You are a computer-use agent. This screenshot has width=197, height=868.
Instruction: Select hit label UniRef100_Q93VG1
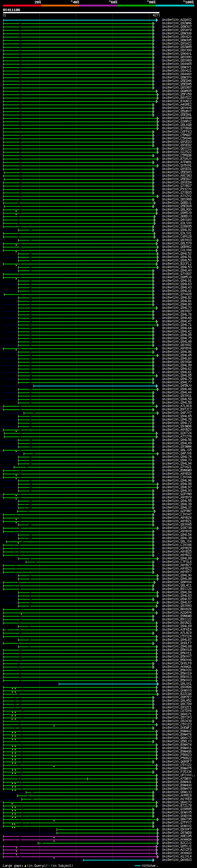point(177,396)
